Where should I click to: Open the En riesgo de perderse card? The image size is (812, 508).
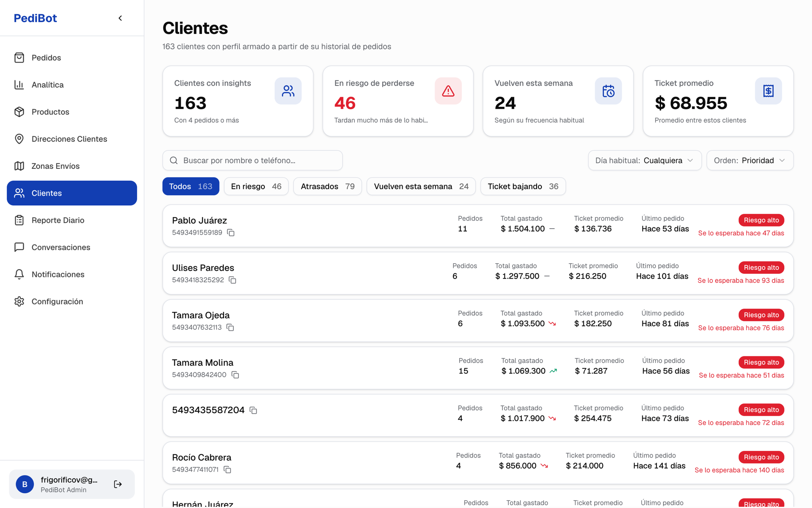398,101
